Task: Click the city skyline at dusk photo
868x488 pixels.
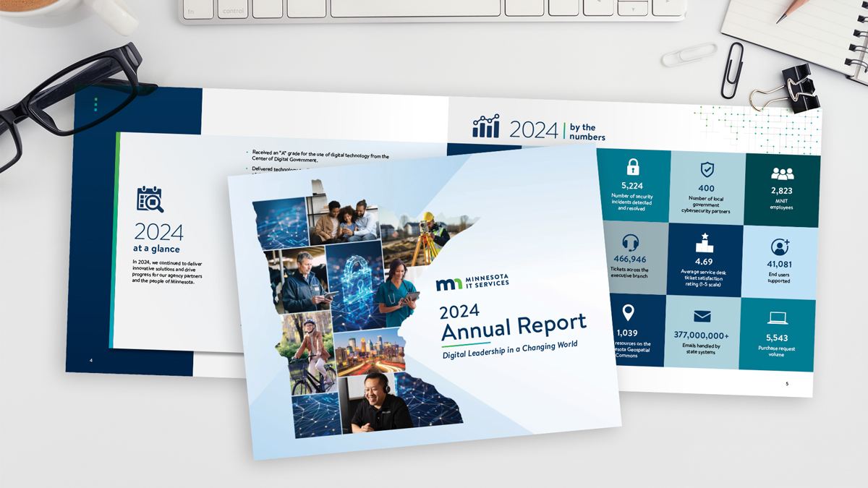Action: pos(371,352)
